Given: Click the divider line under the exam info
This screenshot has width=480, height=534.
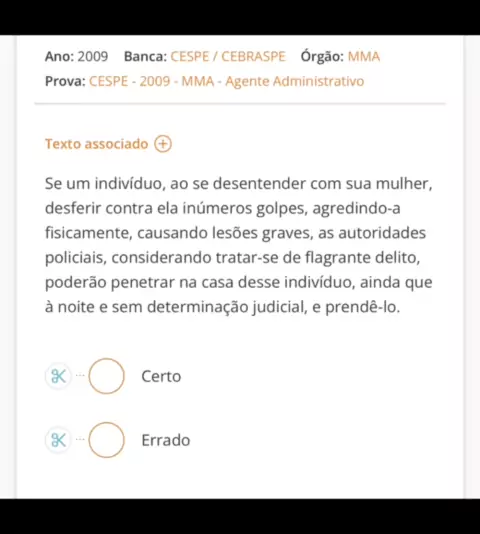Looking at the screenshot, I should pos(240,104).
